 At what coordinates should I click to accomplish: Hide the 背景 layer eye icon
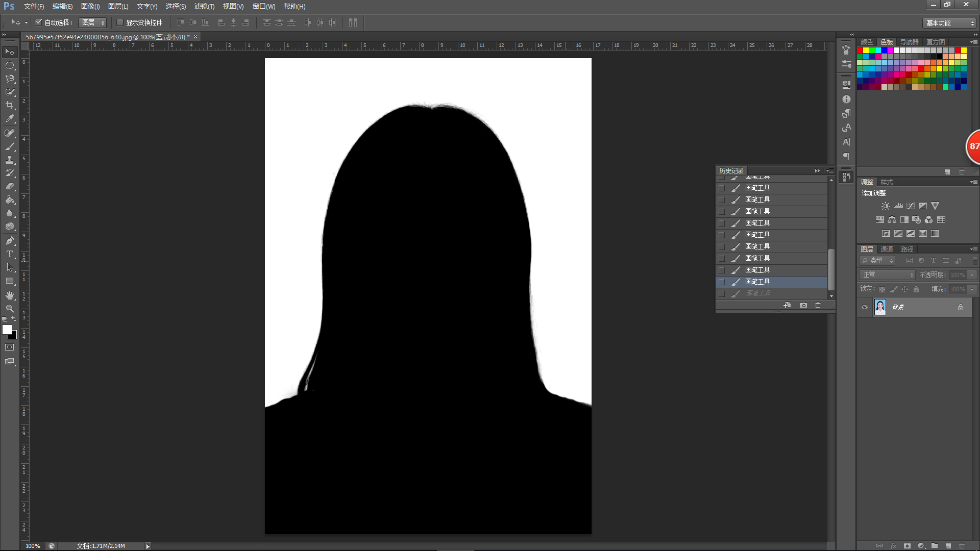click(865, 307)
